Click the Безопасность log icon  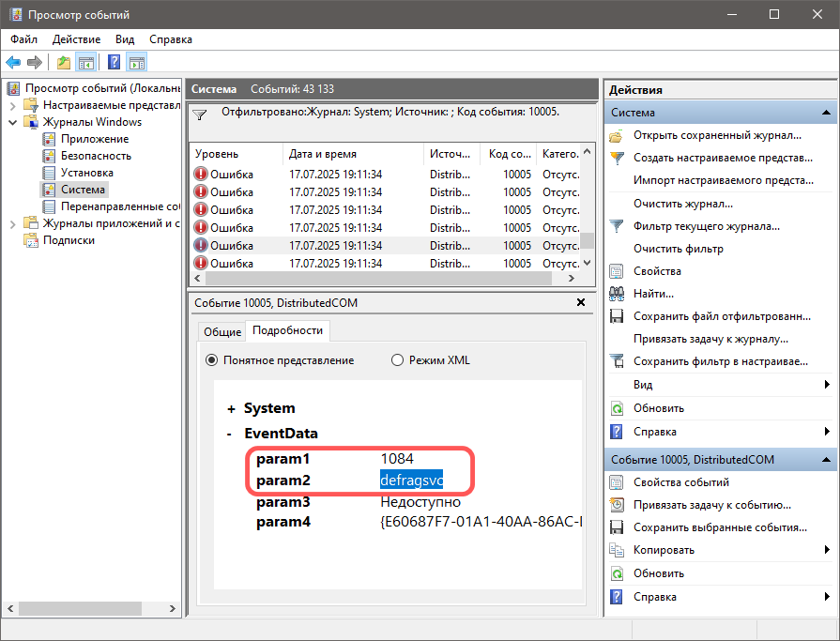pos(50,156)
